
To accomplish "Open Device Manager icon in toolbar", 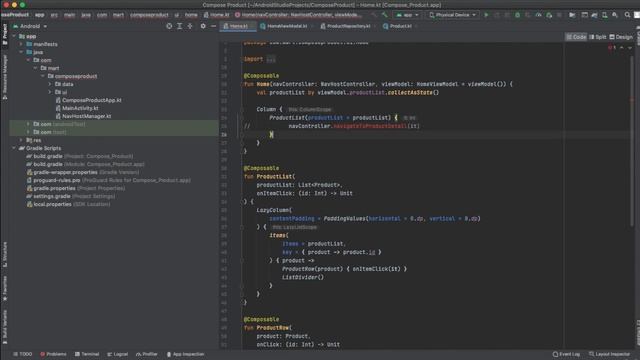I will pos(604,15).
